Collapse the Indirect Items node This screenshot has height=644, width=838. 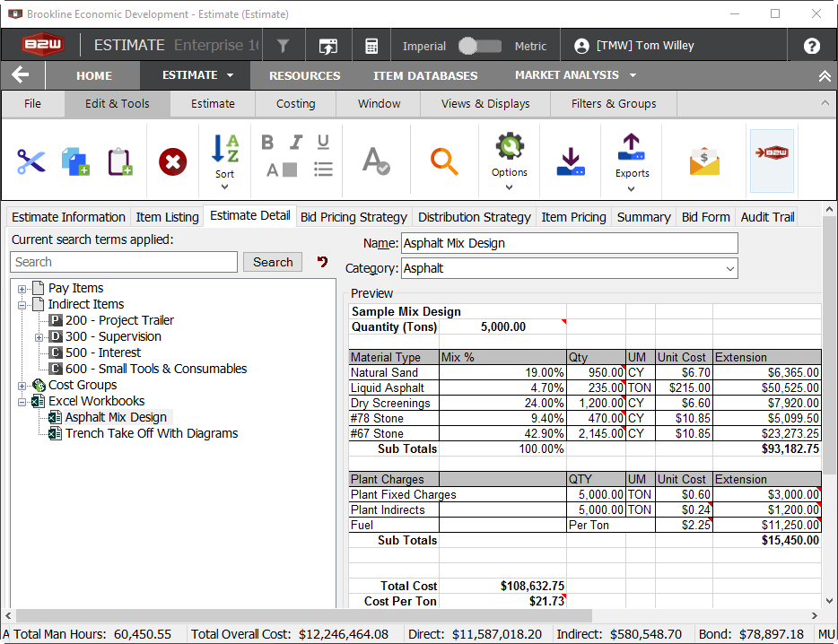point(22,305)
